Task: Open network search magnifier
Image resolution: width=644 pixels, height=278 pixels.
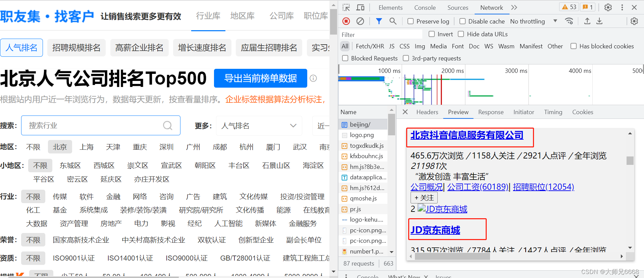Action: click(393, 21)
